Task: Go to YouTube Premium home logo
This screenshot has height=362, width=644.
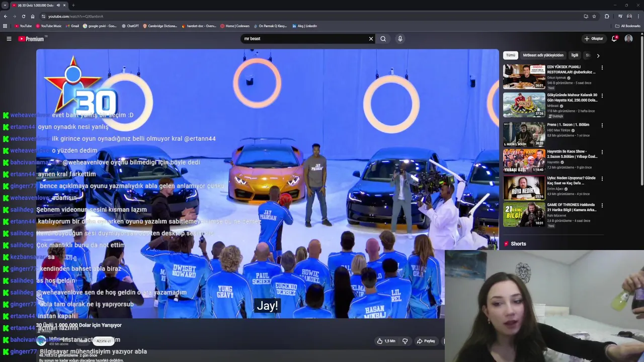Action: coord(31,39)
